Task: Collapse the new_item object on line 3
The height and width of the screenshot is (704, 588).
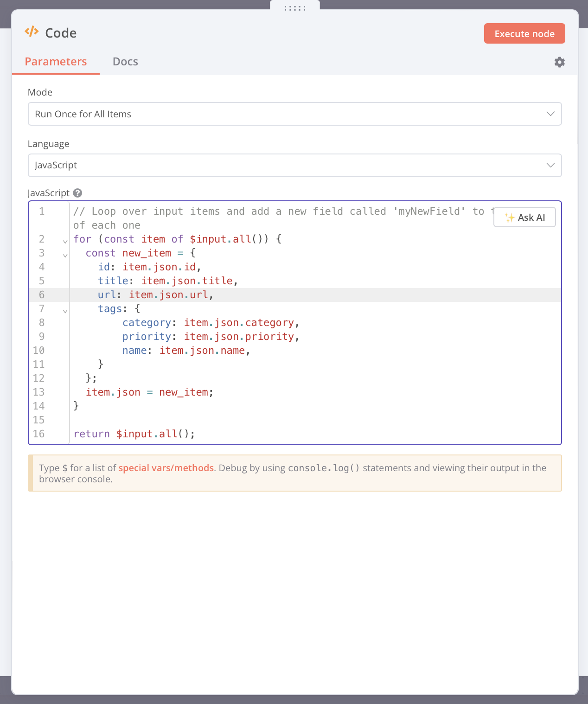Action: 65,256
